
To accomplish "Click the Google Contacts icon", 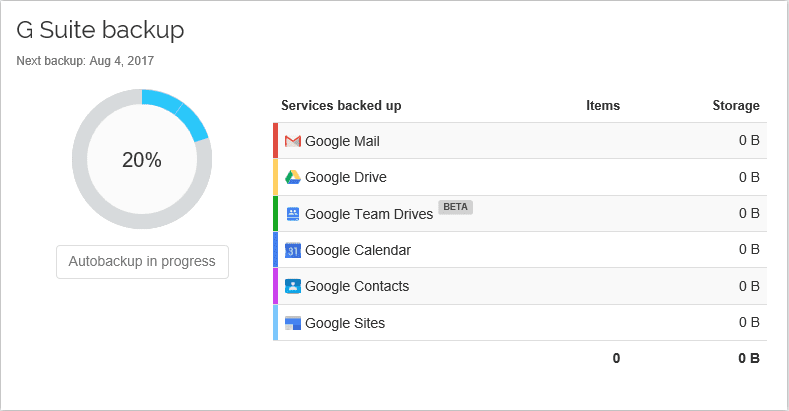I will tap(293, 286).
